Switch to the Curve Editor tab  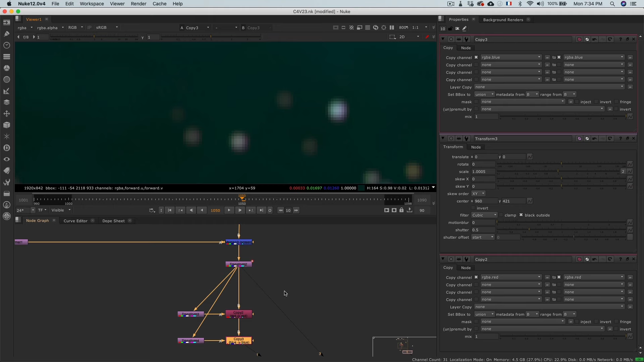click(x=75, y=221)
